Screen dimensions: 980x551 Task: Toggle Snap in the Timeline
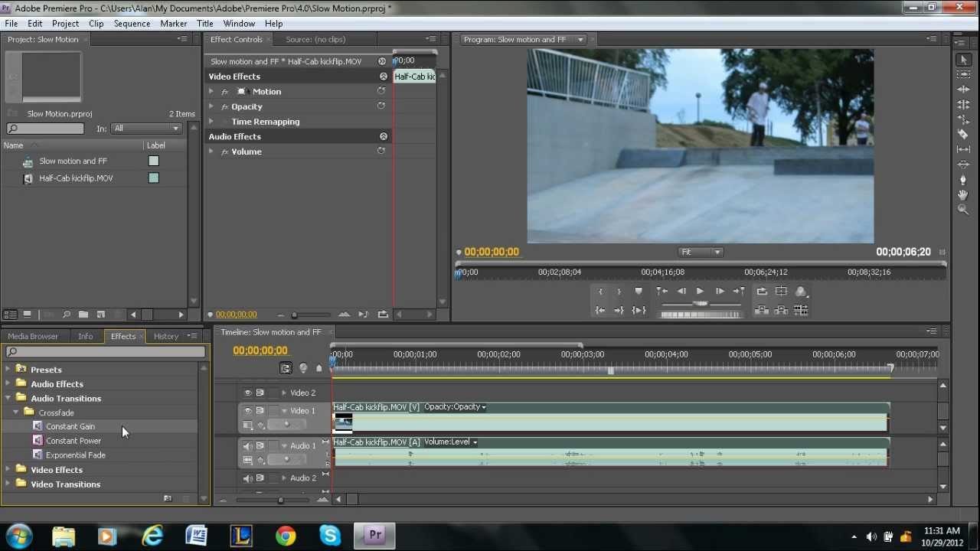pos(286,368)
